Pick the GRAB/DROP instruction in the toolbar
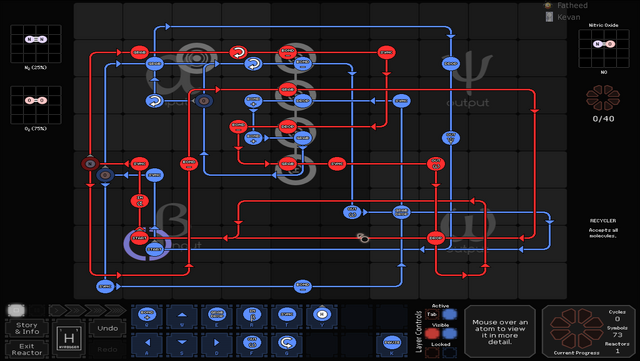Image resolution: width=640 pixels, height=361 pixels. click(x=216, y=315)
